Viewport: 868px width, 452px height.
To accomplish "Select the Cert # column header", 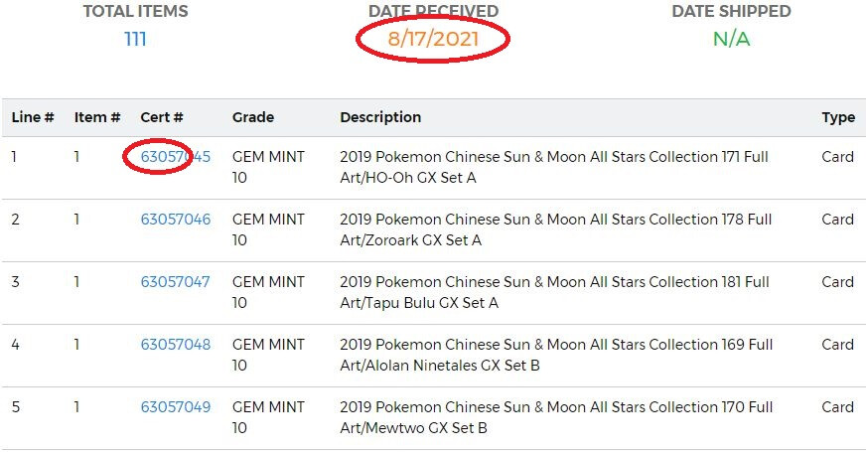I will (162, 117).
